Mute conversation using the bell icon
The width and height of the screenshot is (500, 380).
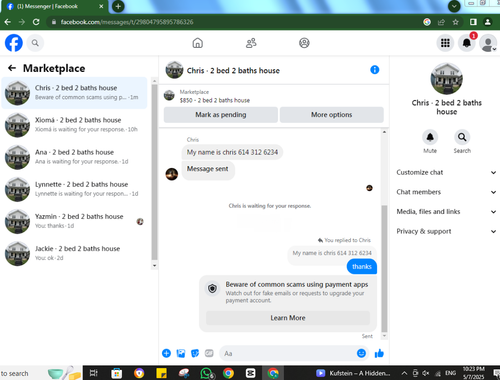point(430,137)
